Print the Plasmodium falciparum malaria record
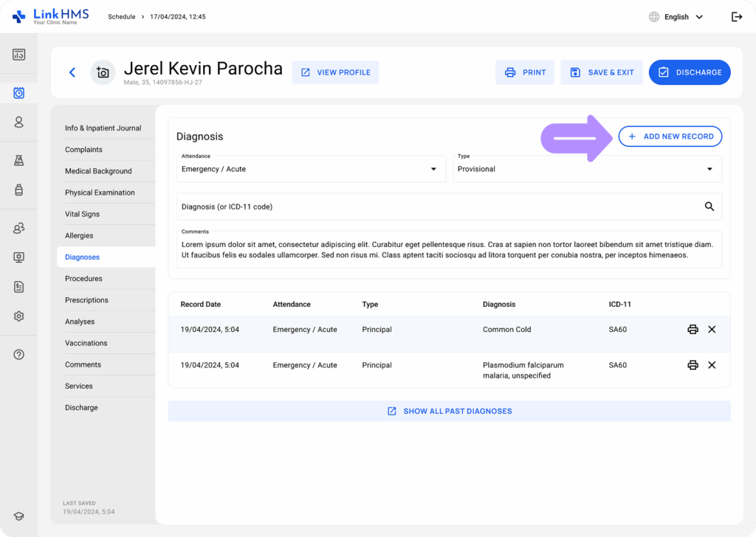This screenshot has width=756, height=537. pyautogui.click(x=693, y=365)
